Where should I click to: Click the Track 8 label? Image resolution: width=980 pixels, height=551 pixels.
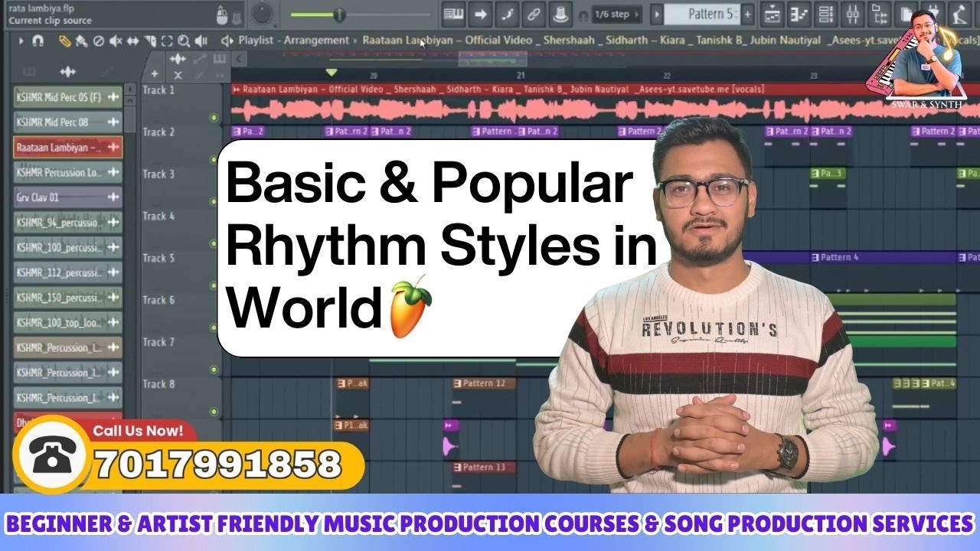click(x=158, y=384)
